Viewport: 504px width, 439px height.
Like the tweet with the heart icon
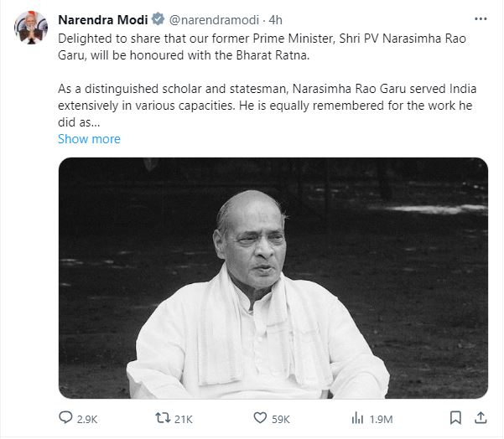click(x=259, y=417)
